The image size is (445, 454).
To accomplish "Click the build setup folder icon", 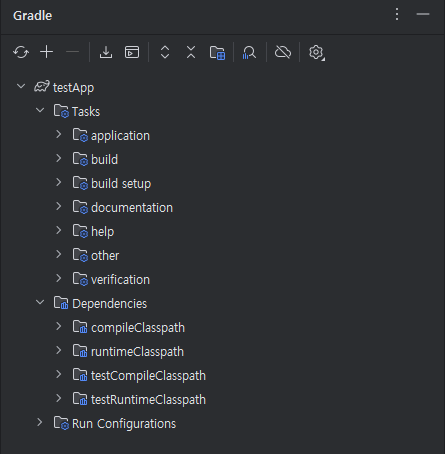I will pos(80,183).
